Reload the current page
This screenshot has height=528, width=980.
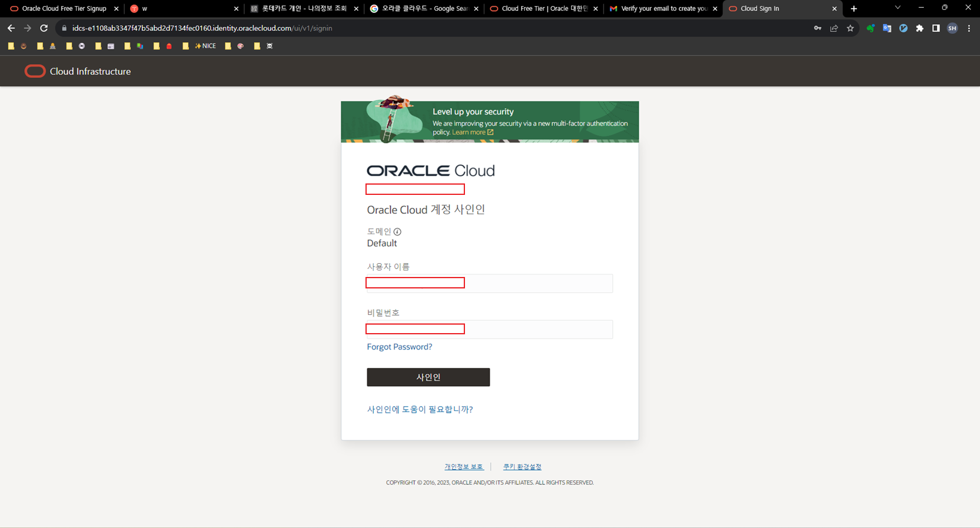[44, 28]
